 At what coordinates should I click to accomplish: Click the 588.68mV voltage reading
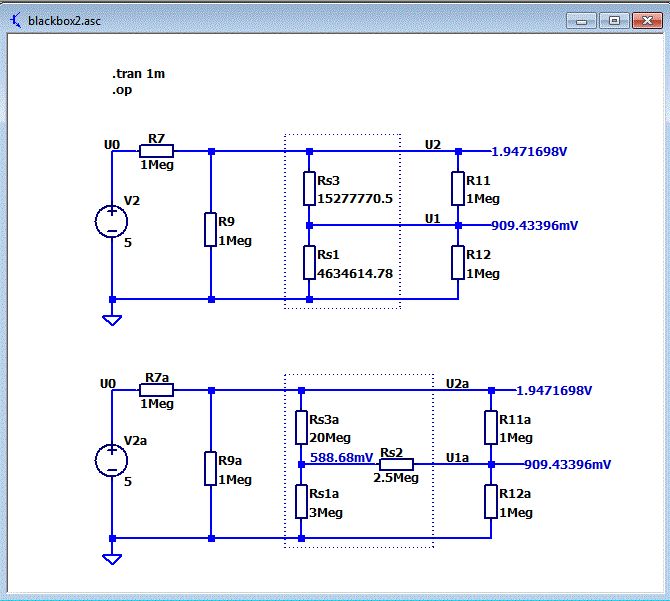pyautogui.click(x=341, y=458)
